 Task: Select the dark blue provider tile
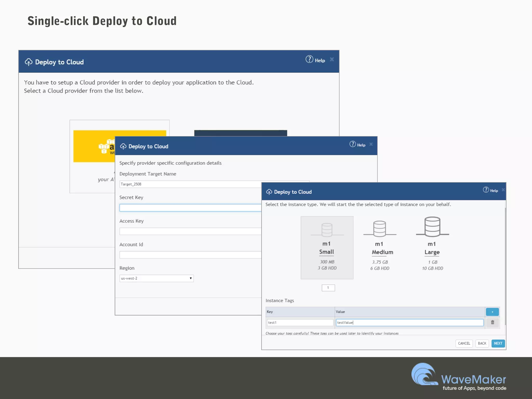tap(241, 133)
